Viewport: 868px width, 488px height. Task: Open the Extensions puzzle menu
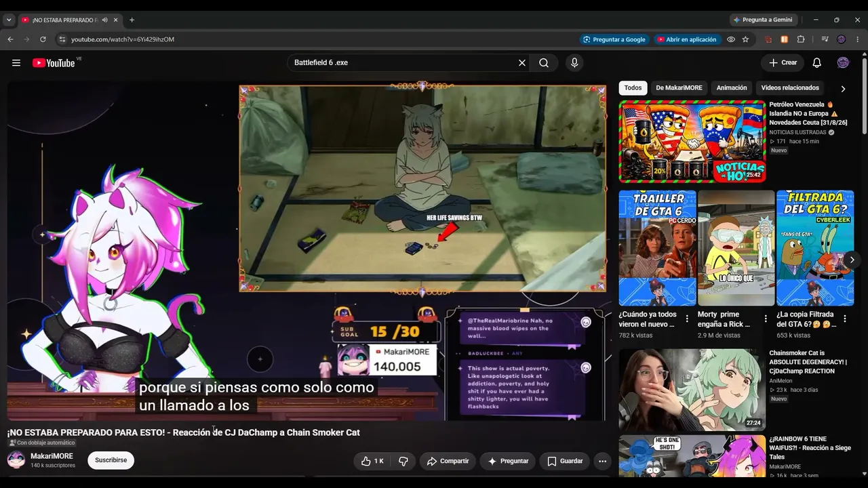tap(801, 39)
